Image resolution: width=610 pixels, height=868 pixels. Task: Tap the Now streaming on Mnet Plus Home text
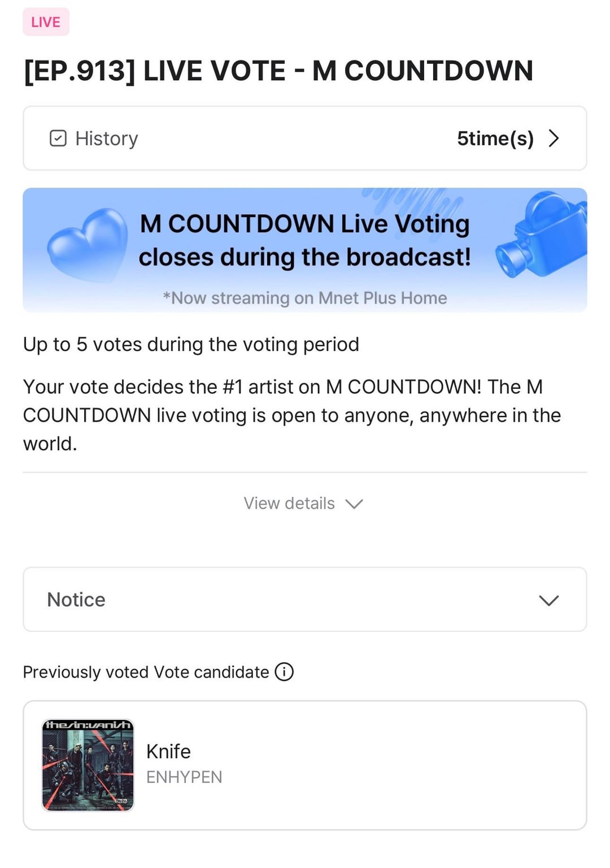click(x=304, y=298)
